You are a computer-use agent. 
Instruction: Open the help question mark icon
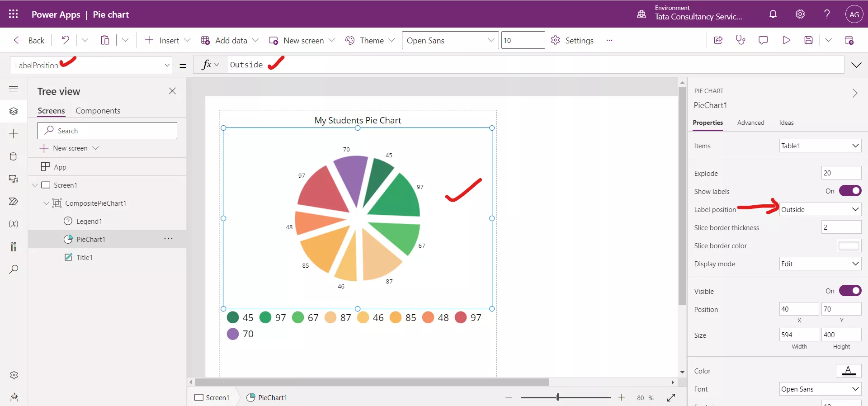(x=827, y=14)
